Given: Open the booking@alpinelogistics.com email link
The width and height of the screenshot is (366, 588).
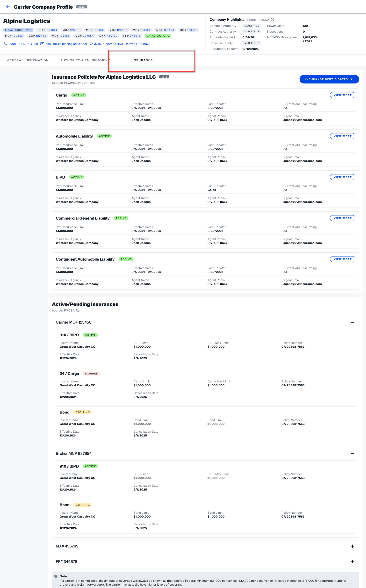Looking at the screenshot, I should point(66,44).
